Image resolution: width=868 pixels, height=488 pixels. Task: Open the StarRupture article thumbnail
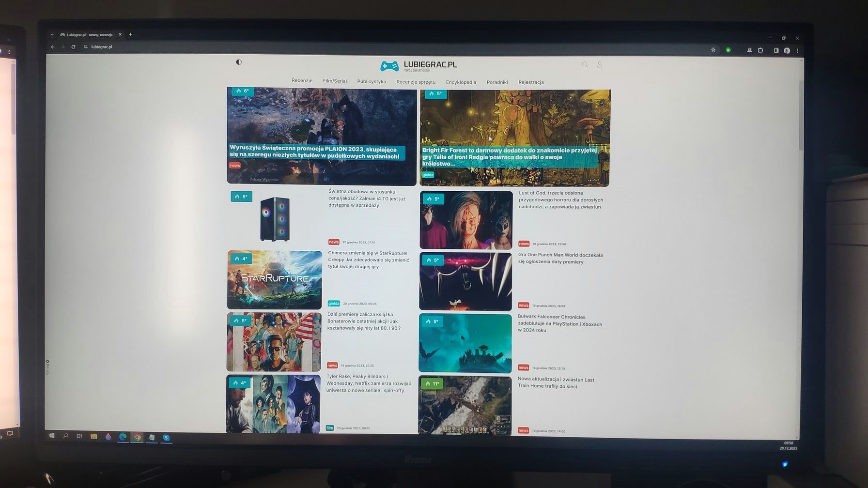(274, 280)
